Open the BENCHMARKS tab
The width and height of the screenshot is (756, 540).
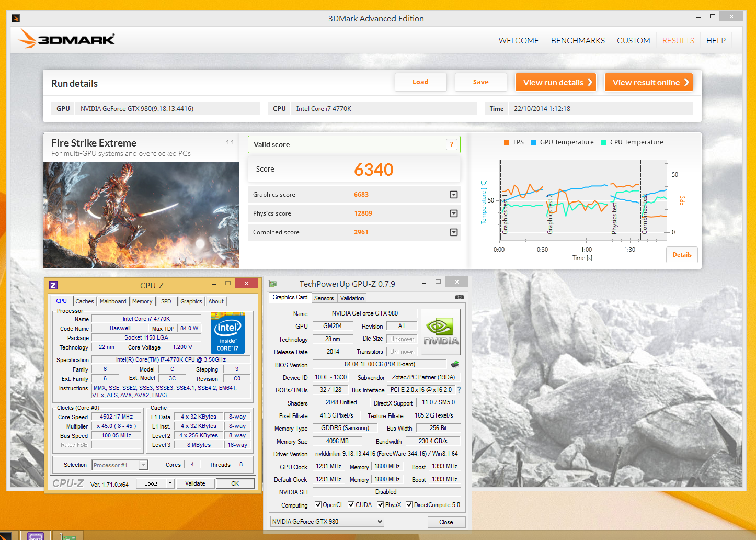coord(578,41)
